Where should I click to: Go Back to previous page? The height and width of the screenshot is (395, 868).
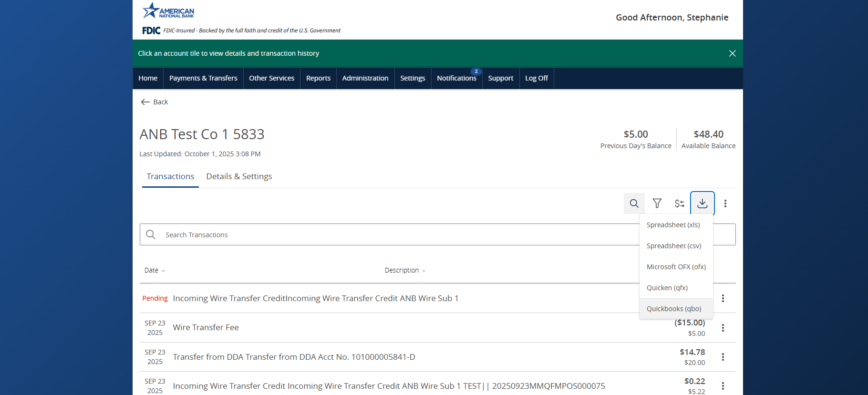[155, 102]
